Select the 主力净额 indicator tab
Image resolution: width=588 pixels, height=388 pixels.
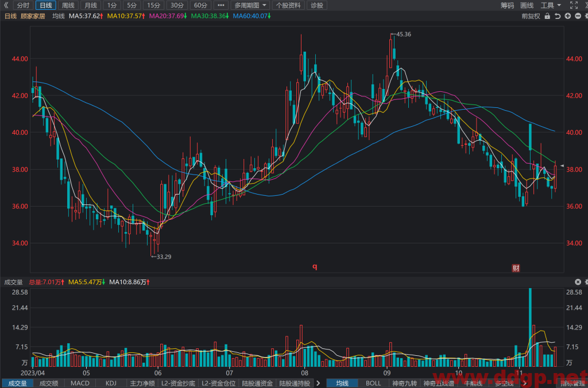tap(142, 383)
